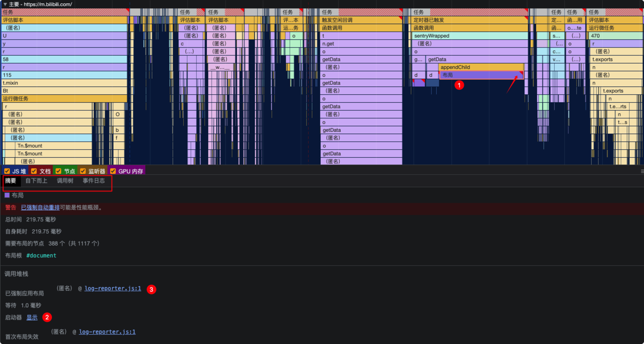Image resolution: width=644 pixels, height=344 pixels.
Task: Select the Bt flame chart entry
Action: (x=64, y=91)
